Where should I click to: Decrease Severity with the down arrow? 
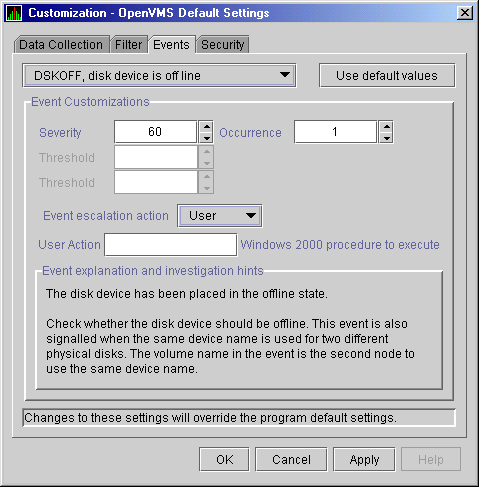coord(207,138)
